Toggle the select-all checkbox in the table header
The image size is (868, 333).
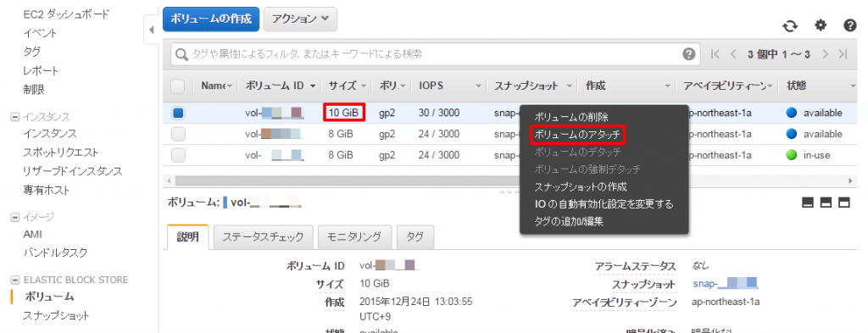178,86
